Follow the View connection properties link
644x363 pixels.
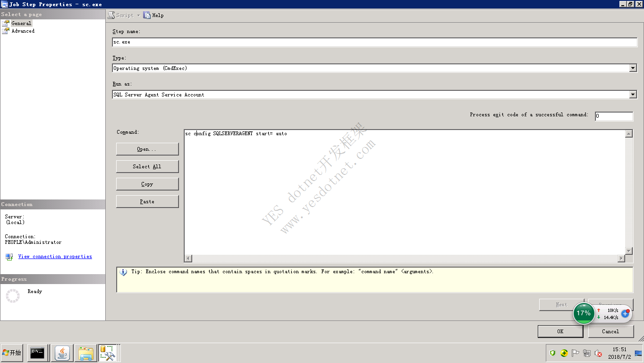[55, 257]
